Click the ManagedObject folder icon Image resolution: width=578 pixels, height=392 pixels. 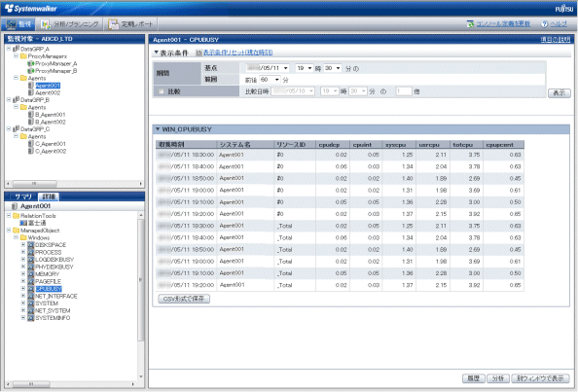coord(16,231)
